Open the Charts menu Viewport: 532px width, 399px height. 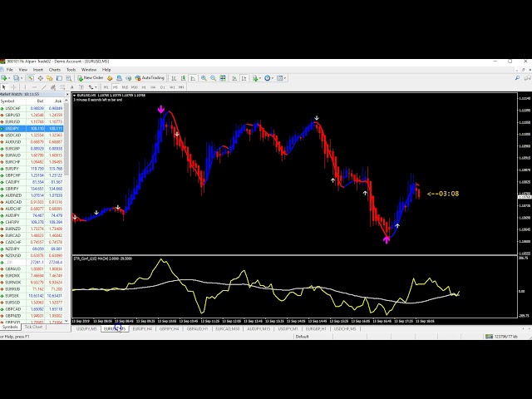point(54,70)
